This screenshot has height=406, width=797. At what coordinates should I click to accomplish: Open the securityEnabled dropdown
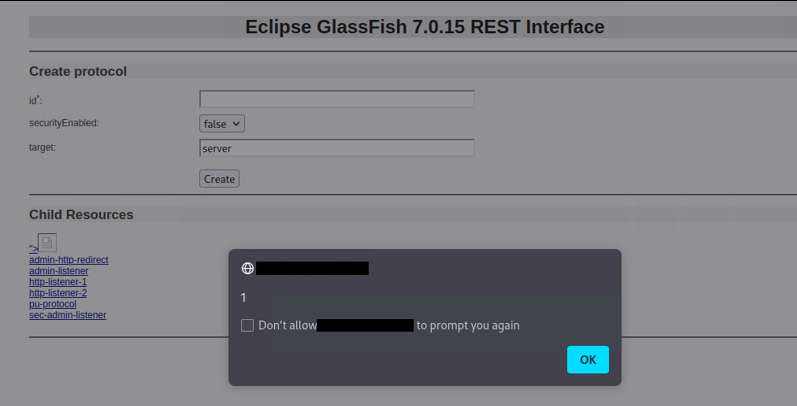click(222, 123)
